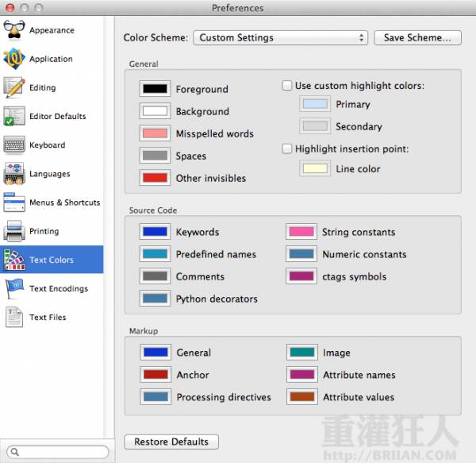Pick Numeric constants color swatch

(x=301, y=253)
